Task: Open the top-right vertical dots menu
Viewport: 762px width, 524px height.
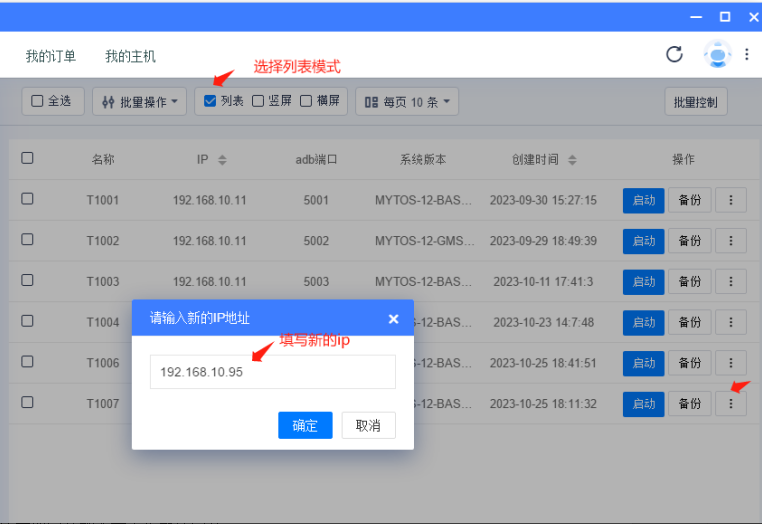Action: [x=747, y=55]
